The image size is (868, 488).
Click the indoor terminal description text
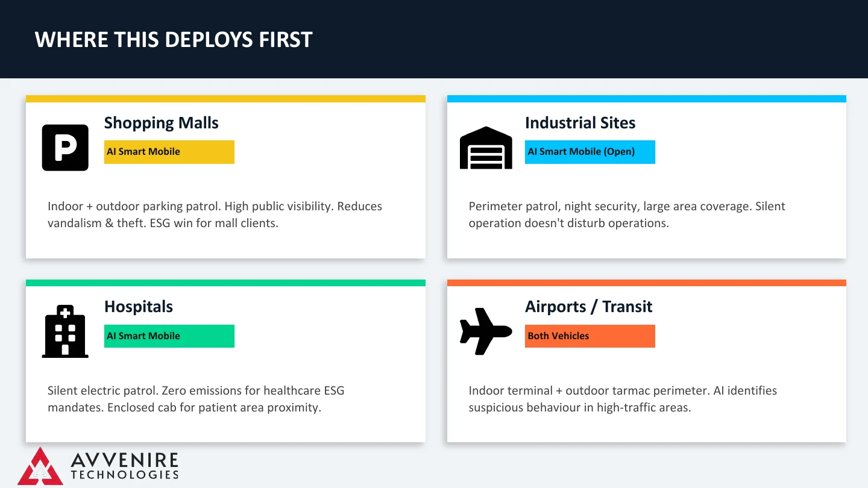pyautogui.click(x=623, y=399)
